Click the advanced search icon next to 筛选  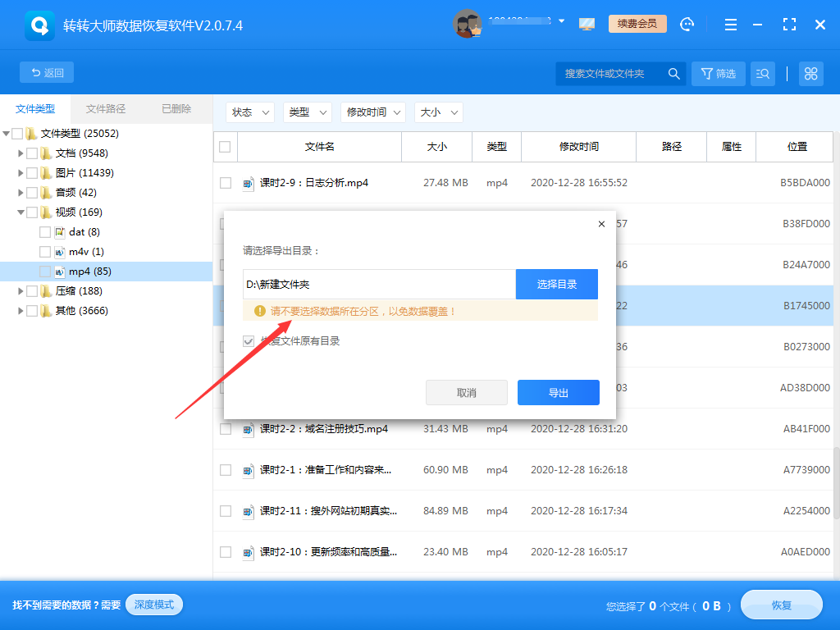pos(763,73)
